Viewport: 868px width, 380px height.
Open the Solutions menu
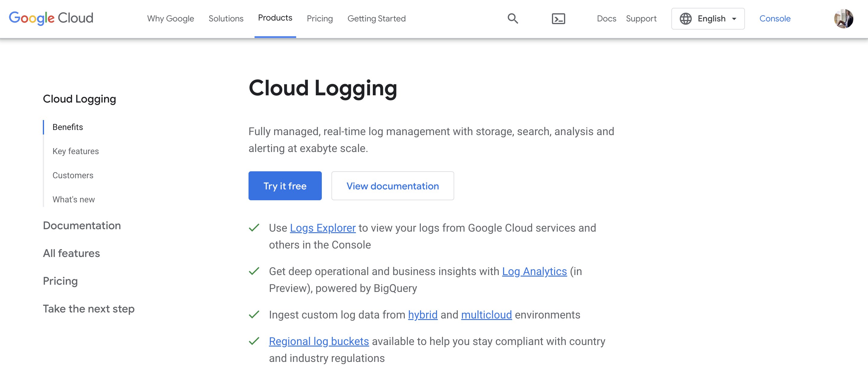[x=226, y=18]
